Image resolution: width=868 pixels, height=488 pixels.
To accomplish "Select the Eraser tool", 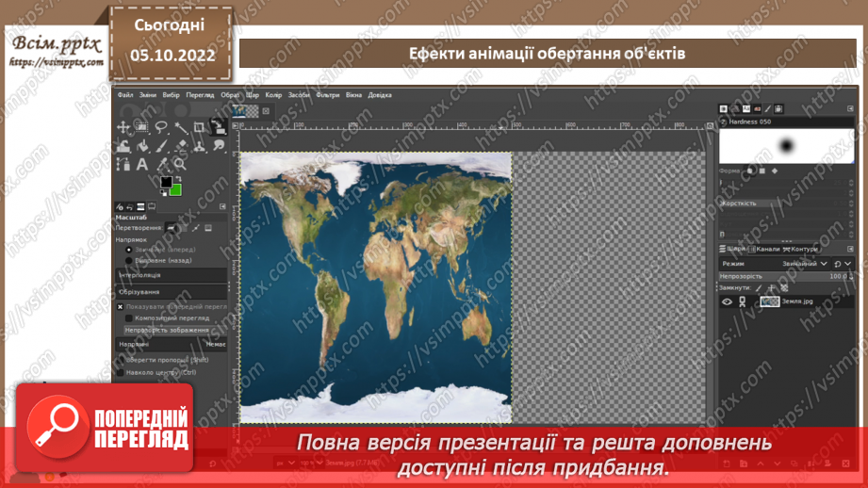I will click(180, 146).
